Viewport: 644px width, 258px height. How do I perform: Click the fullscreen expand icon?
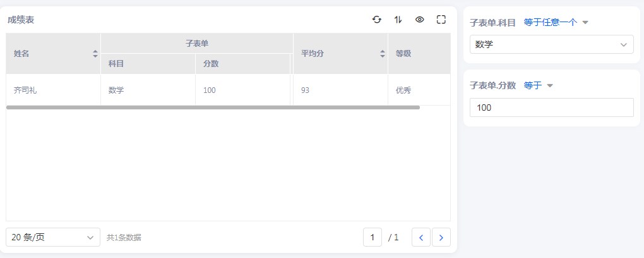click(441, 20)
